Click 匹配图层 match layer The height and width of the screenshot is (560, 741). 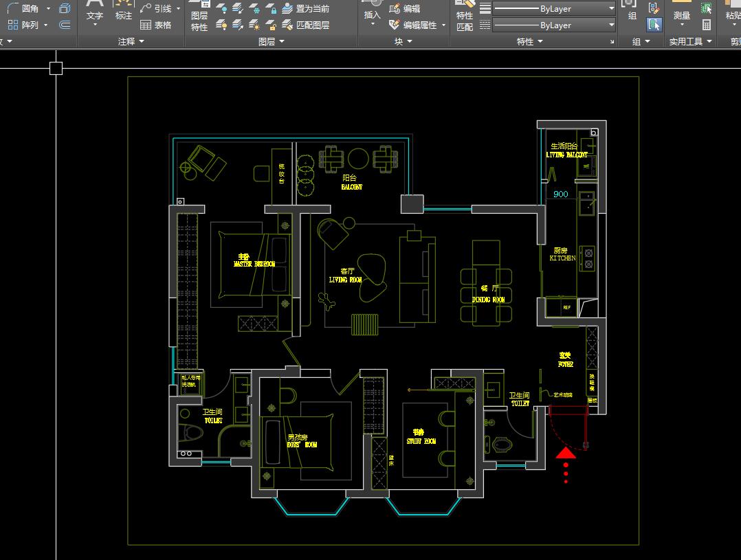point(306,25)
